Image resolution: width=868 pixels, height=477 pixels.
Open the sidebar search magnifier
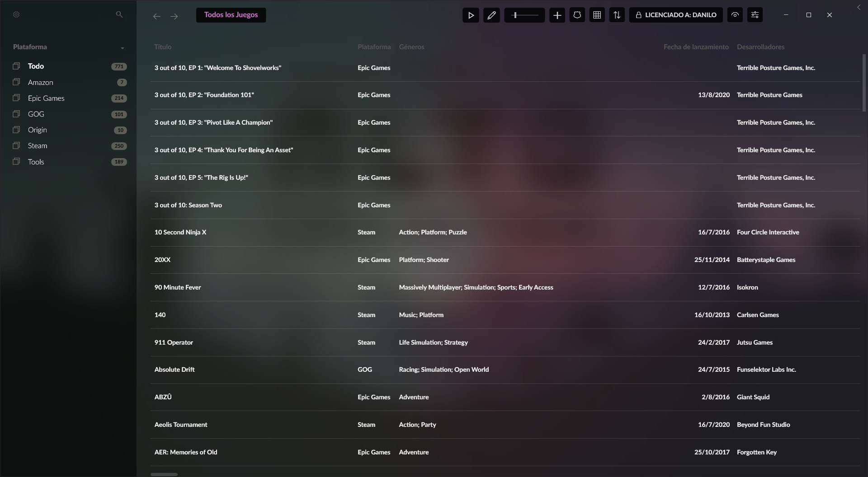coord(119,14)
